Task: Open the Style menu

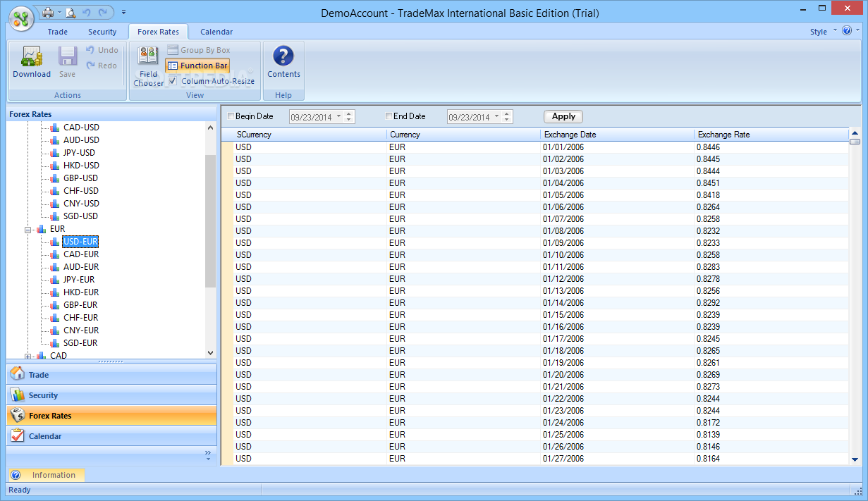Action: [x=823, y=32]
